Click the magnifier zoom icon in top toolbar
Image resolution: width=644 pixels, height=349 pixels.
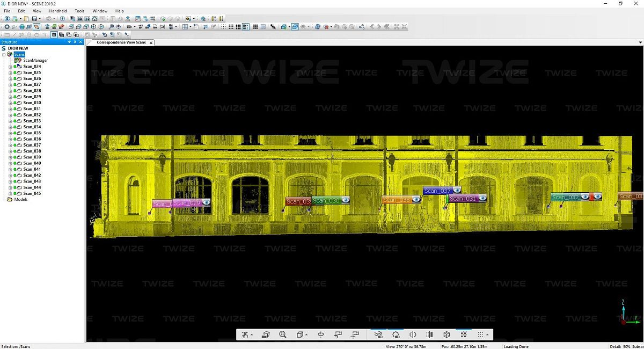pos(111,27)
